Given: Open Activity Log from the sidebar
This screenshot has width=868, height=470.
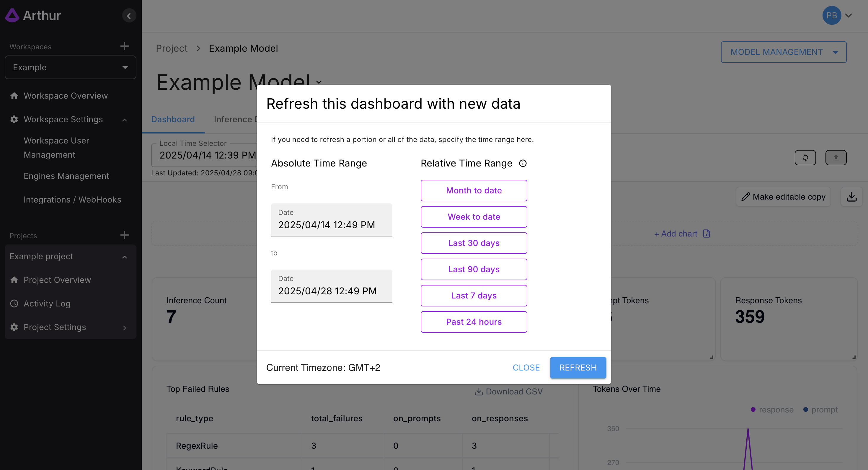Looking at the screenshot, I should click(x=47, y=303).
